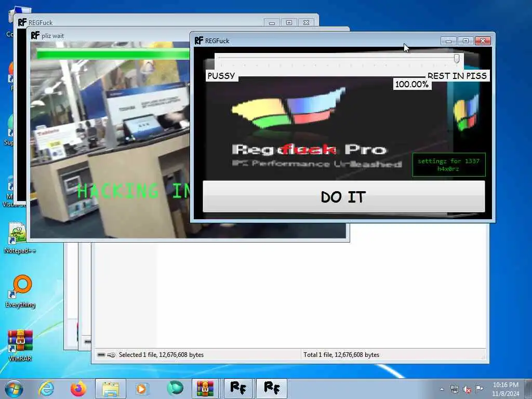Click the PUSSY slider label
The width and height of the screenshot is (532, 399).
(x=221, y=76)
